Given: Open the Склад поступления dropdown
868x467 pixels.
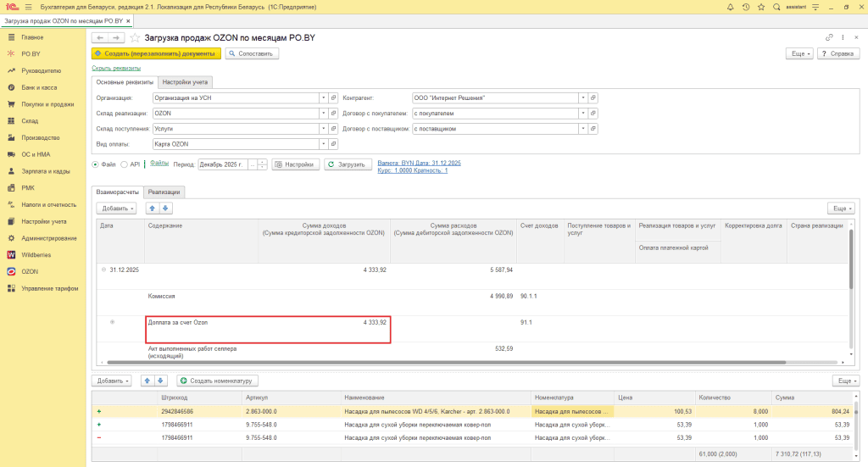Looking at the screenshot, I should point(323,128).
